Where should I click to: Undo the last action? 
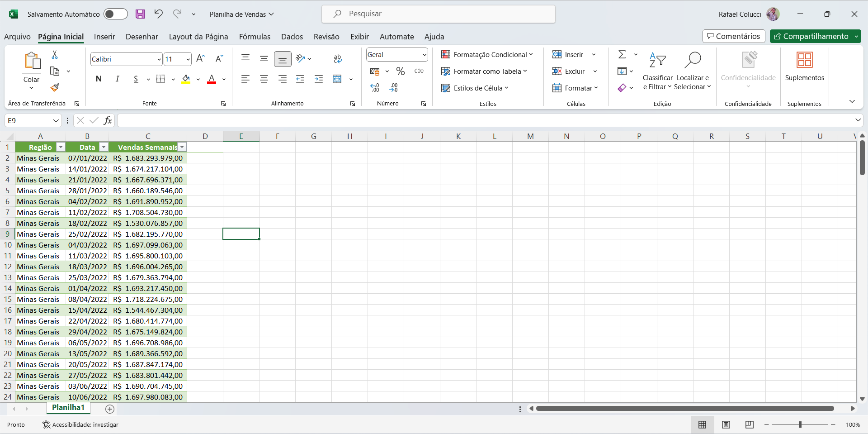pyautogui.click(x=158, y=14)
